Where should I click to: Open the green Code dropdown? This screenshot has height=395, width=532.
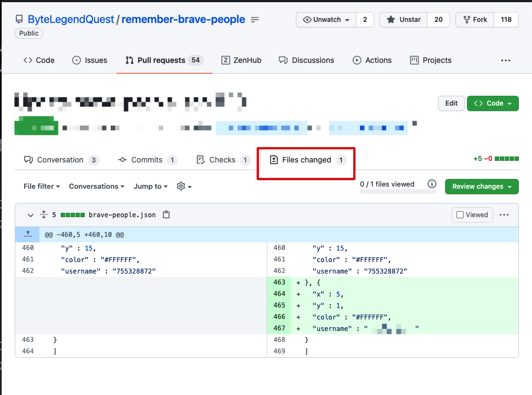(x=493, y=103)
